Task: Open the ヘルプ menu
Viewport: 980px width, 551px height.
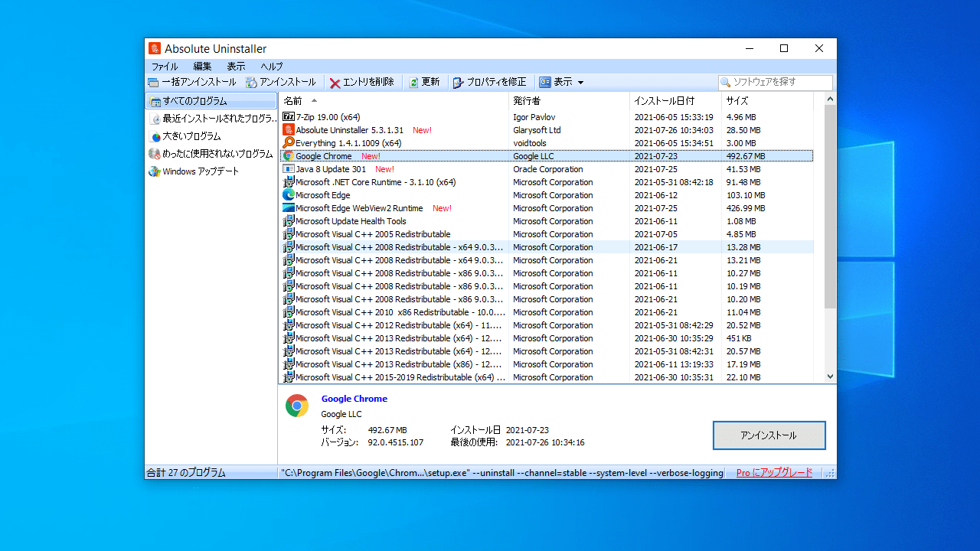Action: [271, 67]
